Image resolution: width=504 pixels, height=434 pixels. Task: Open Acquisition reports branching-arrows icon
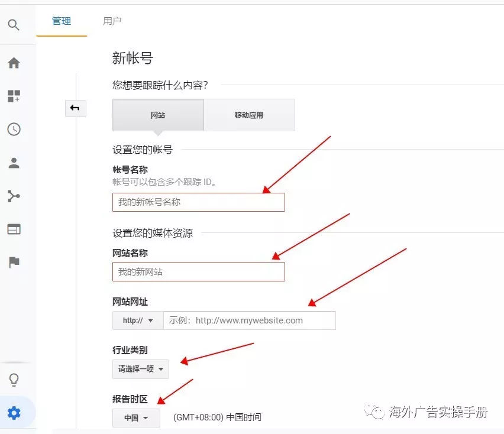(x=14, y=196)
